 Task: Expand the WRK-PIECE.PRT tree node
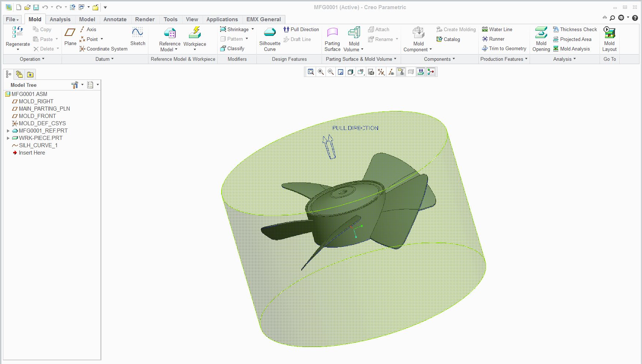click(x=8, y=138)
